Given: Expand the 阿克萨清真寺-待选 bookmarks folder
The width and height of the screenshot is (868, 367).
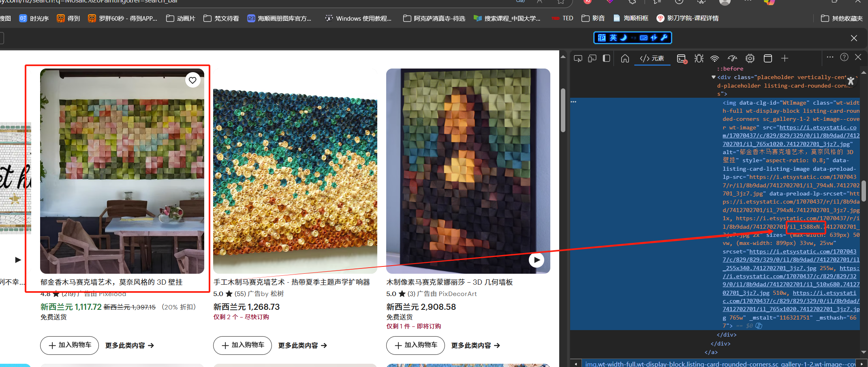Looking at the screenshot, I should [434, 18].
